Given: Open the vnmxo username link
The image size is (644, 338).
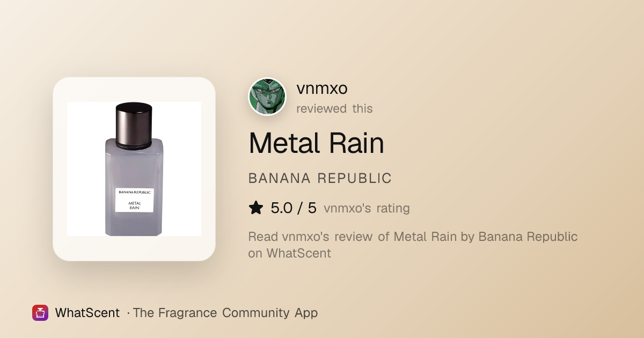Looking at the screenshot, I should [322, 89].
